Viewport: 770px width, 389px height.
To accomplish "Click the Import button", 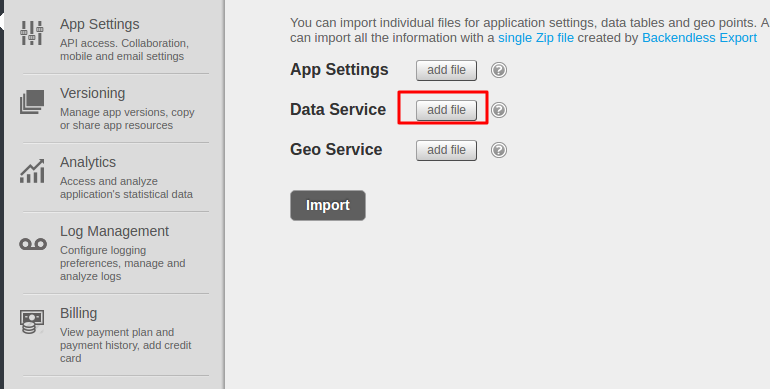I will coord(328,205).
